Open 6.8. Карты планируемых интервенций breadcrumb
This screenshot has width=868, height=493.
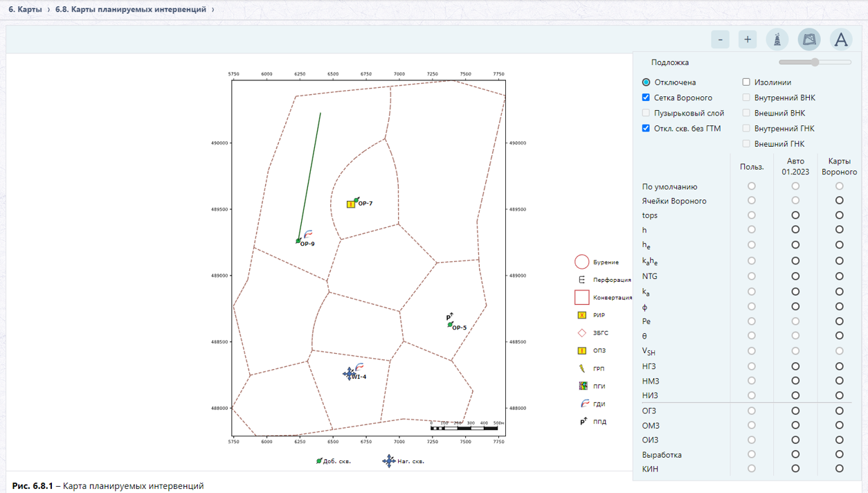point(131,10)
